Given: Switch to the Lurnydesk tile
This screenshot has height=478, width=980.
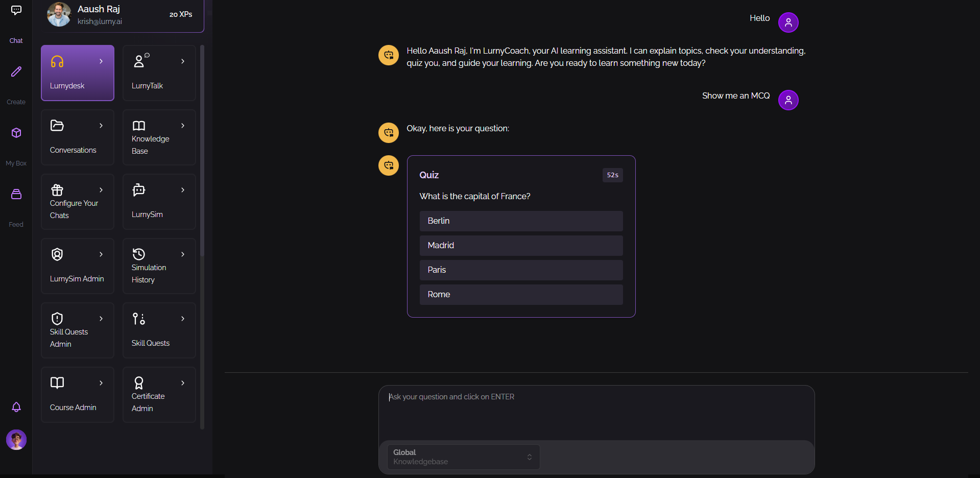Looking at the screenshot, I should point(77,73).
